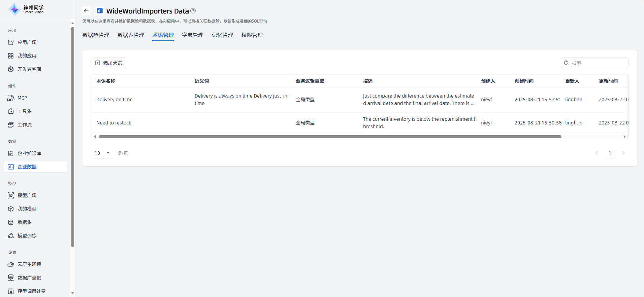Switch to the 数据表管理 tab
This screenshot has width=644, height=297.
click(x=131, y=35)
